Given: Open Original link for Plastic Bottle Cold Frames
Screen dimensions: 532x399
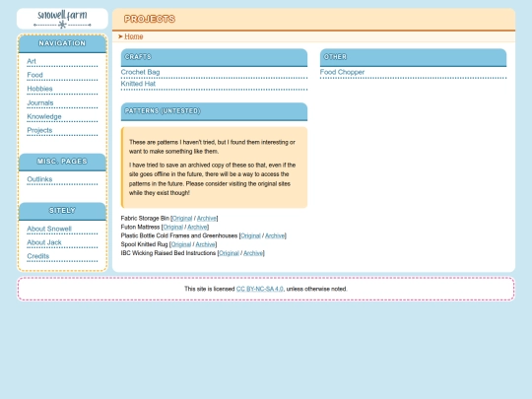Looking at the screenshot, I should (250, 235).
